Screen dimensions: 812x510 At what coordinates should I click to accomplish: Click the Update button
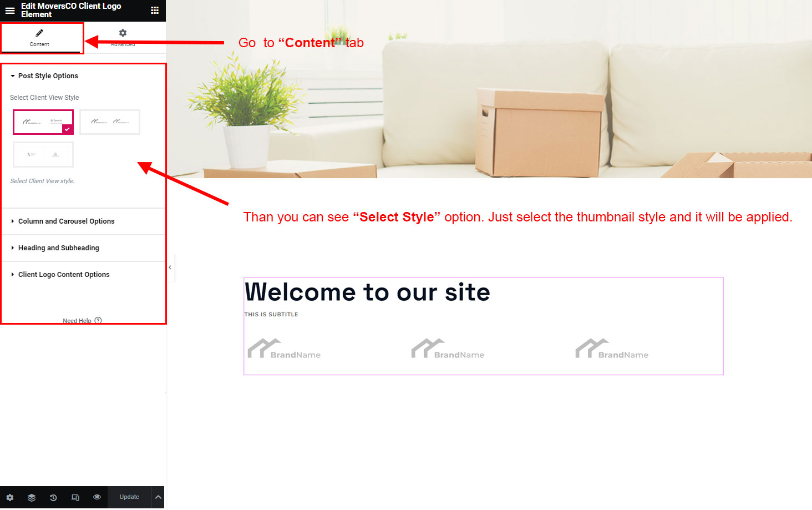click(129, 497)
